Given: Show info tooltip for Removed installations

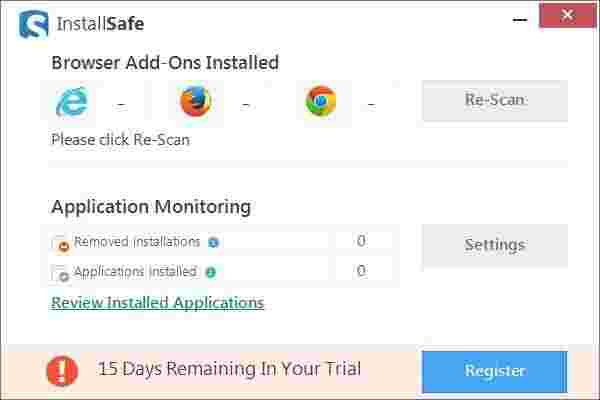Looking at the screenshot, I should point(214,242).
